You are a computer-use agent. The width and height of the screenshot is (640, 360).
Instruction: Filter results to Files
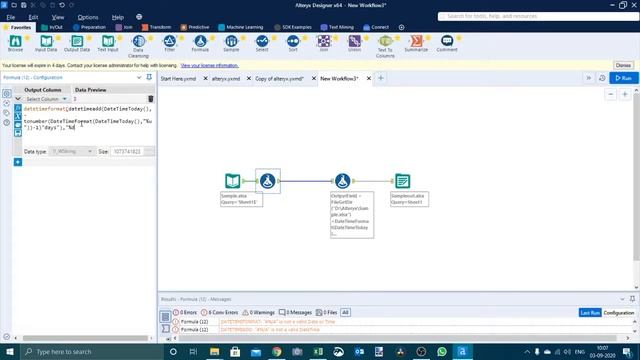point(327,312)
